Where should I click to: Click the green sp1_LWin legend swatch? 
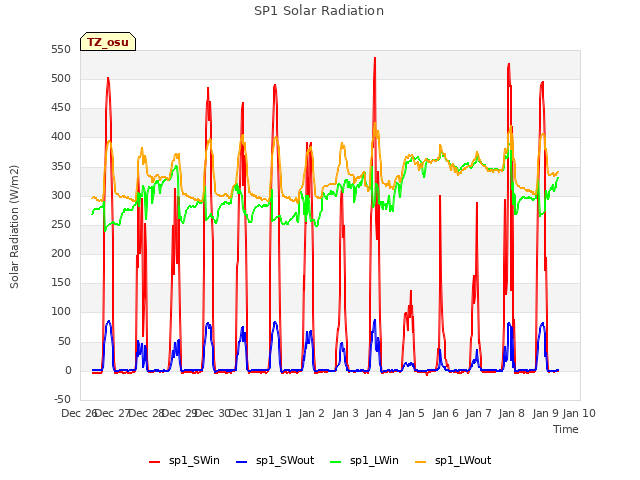tap(335, 462)
